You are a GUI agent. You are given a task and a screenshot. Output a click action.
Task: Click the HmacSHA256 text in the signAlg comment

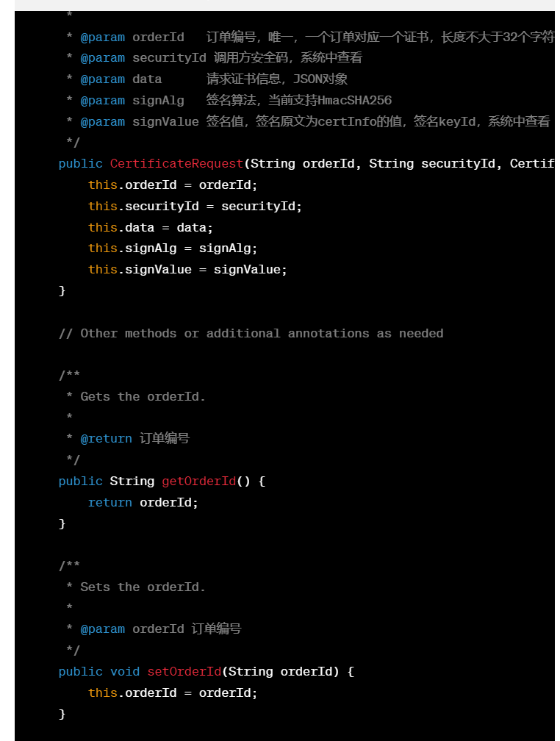point(355,101)
